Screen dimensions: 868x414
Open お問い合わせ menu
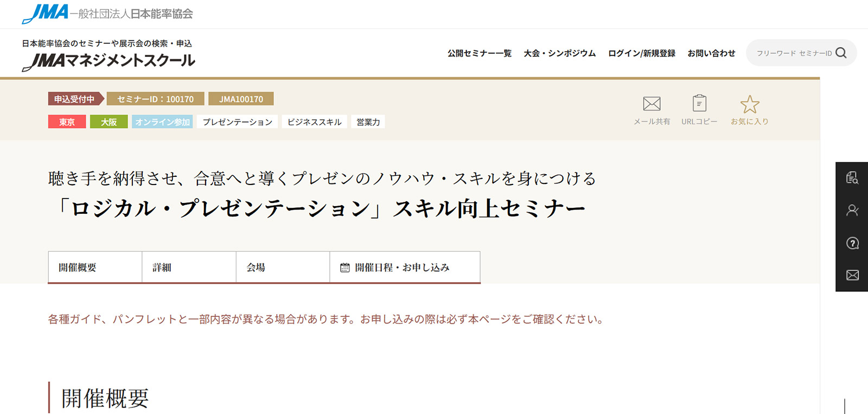711,53
